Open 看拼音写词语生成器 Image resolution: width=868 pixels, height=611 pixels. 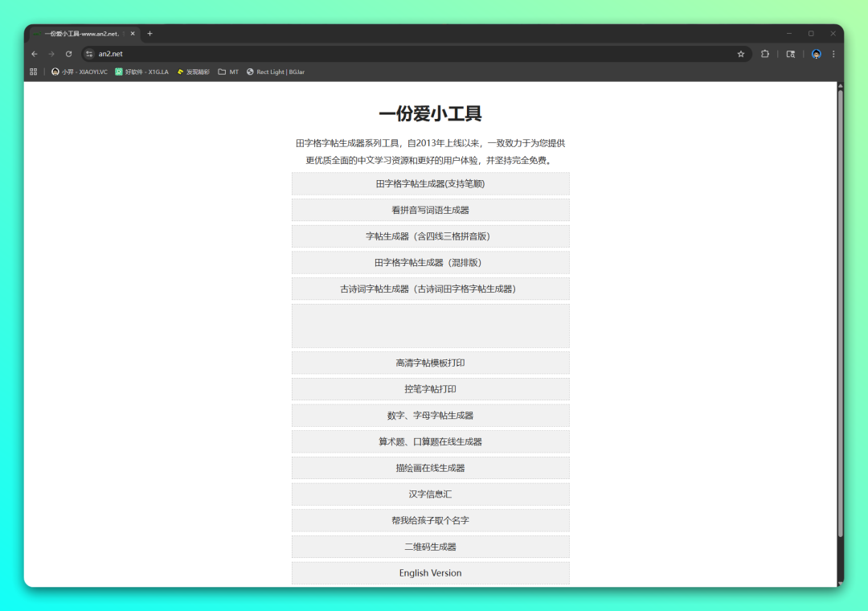coord(430,210)
